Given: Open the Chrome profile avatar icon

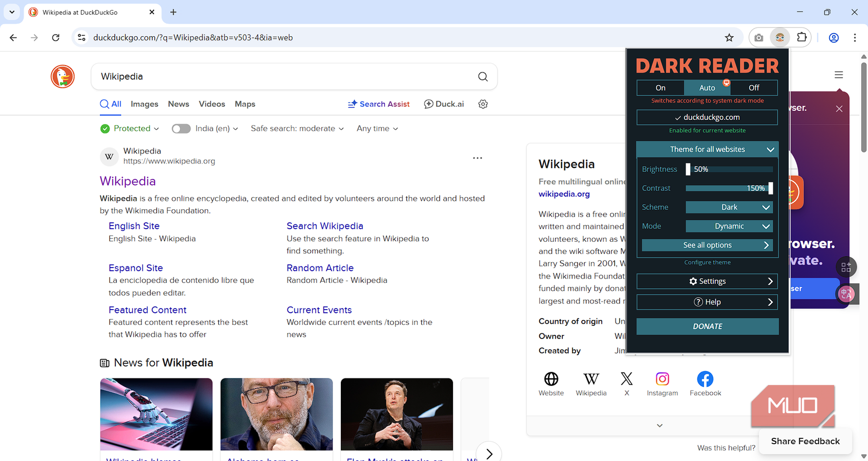Looking at the screenshot, I should coord(834,37).
